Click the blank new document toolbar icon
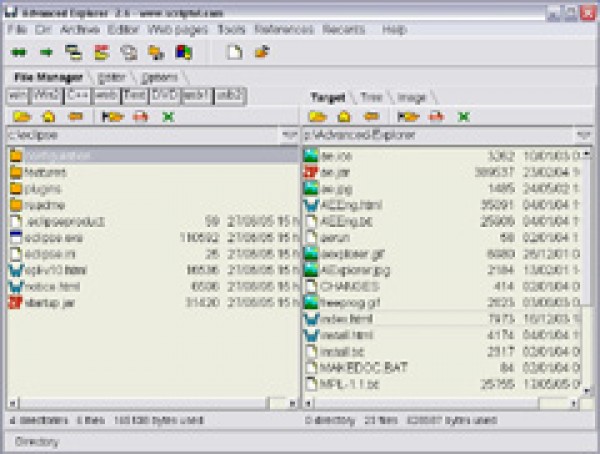The width and height of the screenshot is (600, 454). tap(234, 53)
